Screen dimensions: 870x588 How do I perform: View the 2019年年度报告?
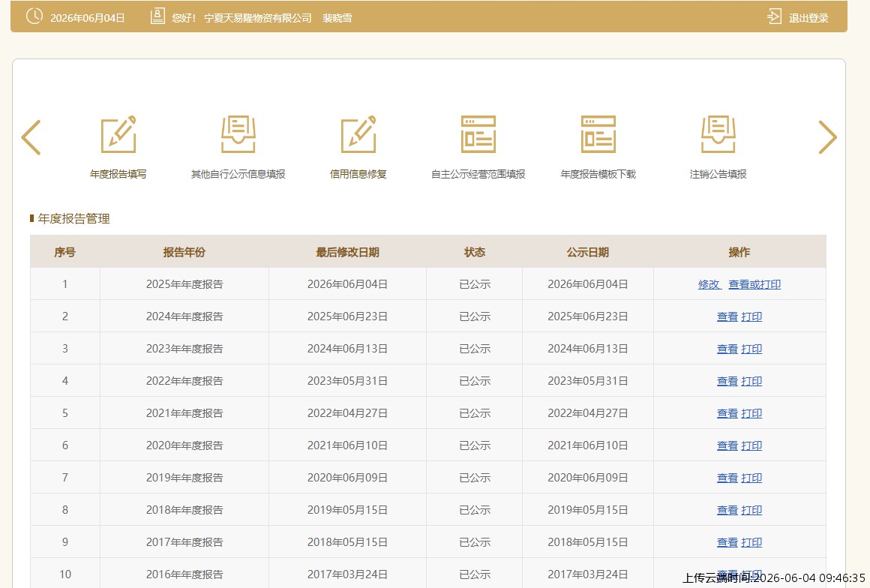coord(727,478)
